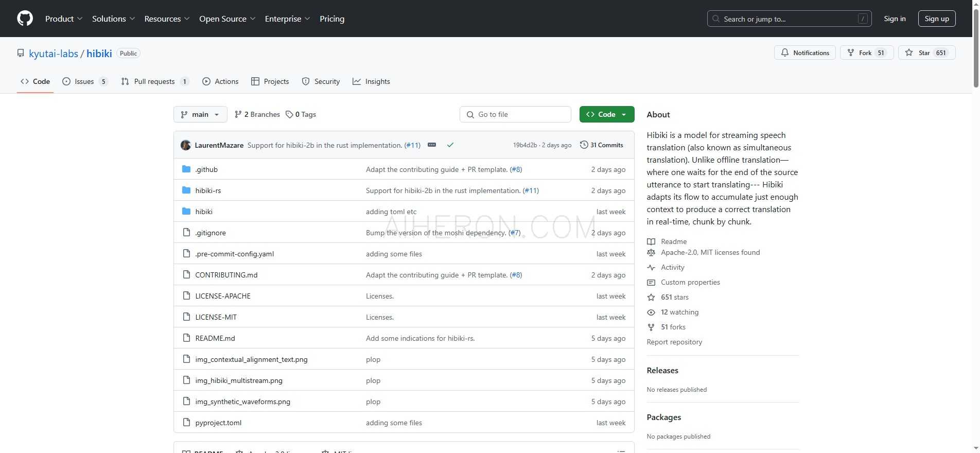
Task: Switch to the Issues tab
Action: (x=85, y=81)
